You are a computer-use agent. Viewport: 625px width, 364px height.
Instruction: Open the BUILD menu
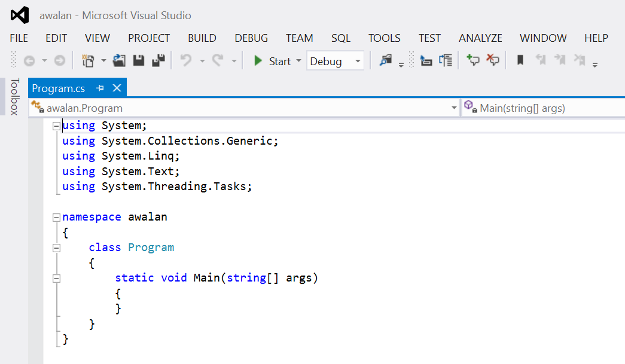pyautogui.click(x=202, y=38)
